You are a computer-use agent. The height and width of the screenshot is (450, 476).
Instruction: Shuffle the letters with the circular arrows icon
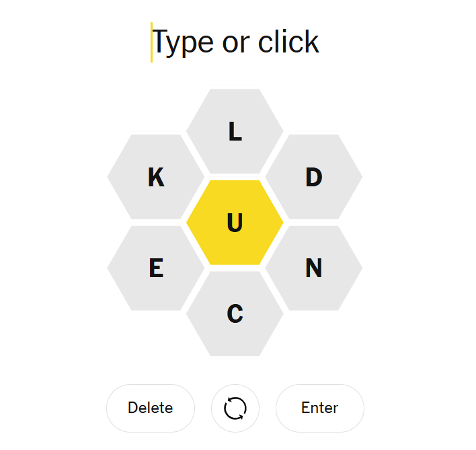tap(235, 408)
